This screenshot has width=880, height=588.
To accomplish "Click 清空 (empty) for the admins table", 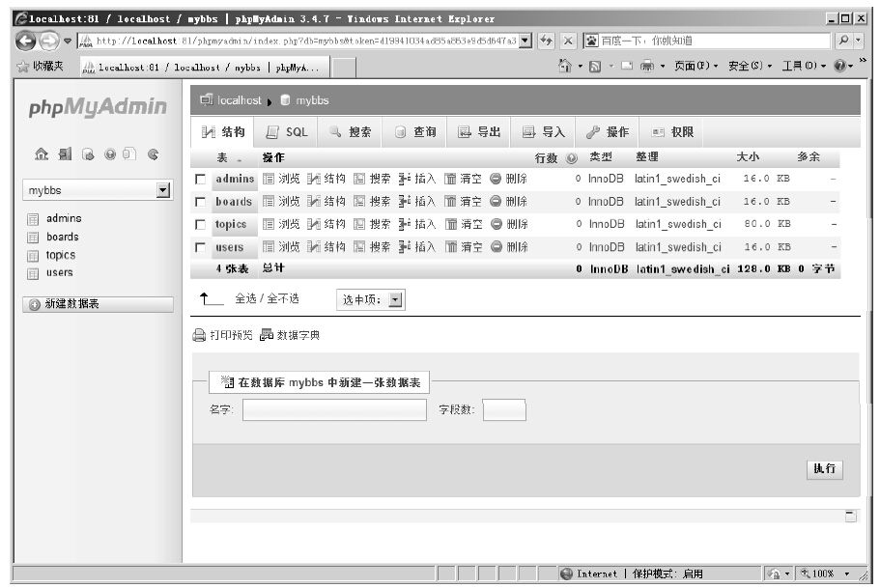I will pyautogui.click(x=463, y=179).
